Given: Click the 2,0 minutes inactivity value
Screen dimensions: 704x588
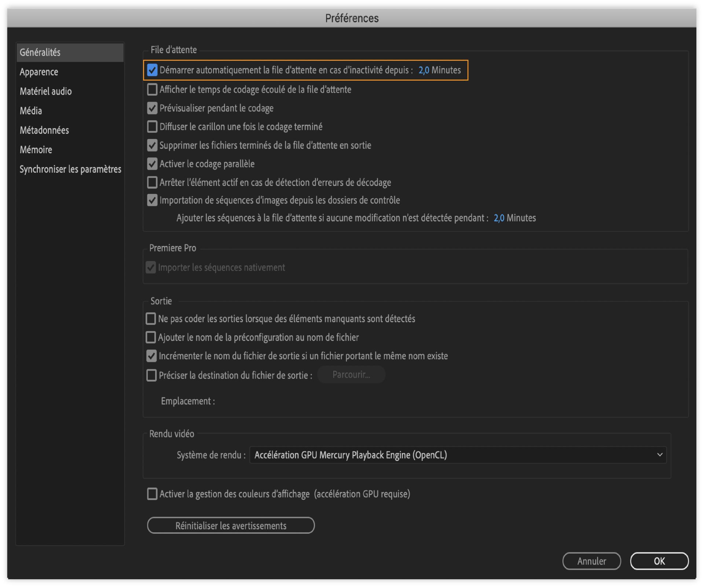Looking at the screenshot, I should (x=423, y=70).
